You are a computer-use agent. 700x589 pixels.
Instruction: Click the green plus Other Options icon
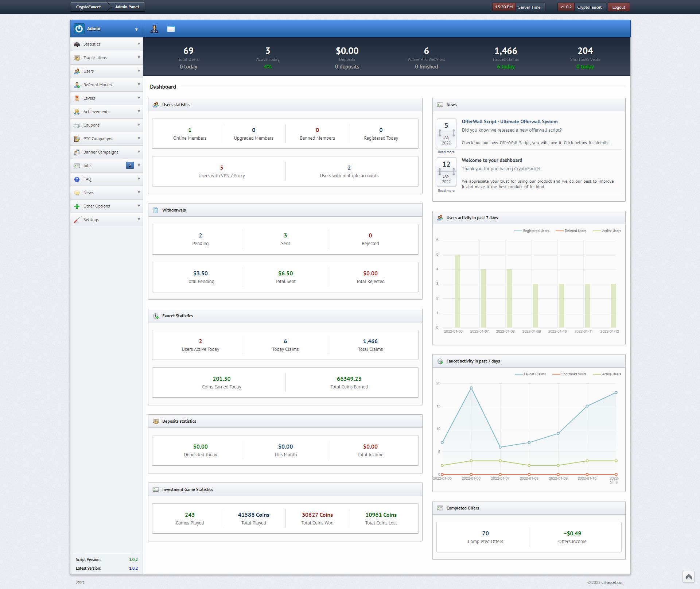coord(77,206)
